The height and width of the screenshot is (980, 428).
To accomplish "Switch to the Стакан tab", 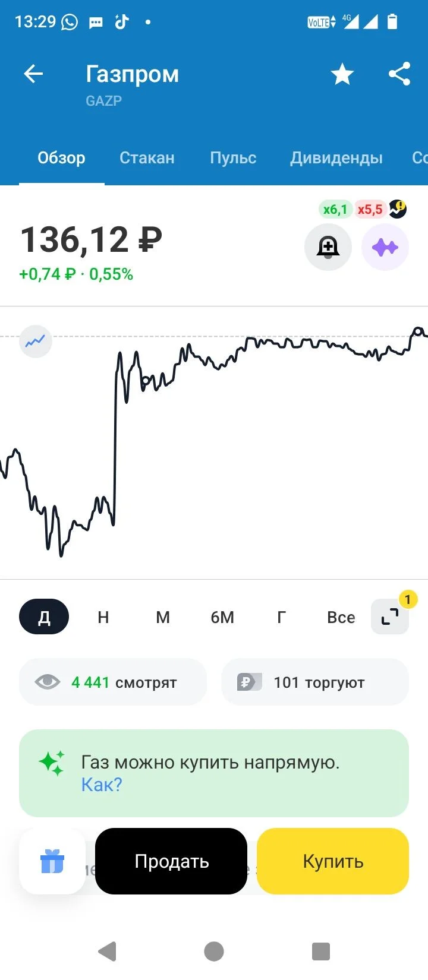I will point(147,157).
